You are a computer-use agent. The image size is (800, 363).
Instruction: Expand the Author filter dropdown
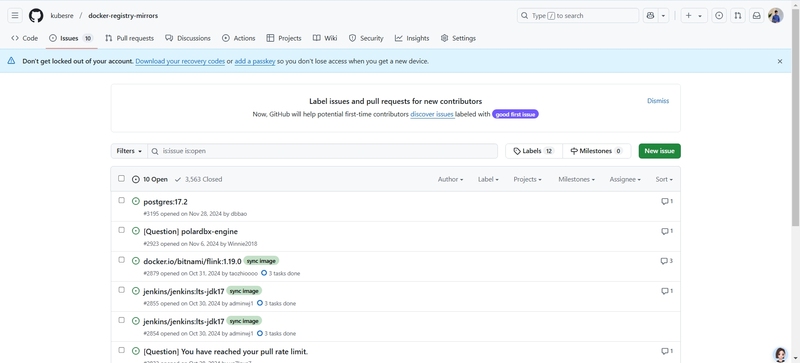[x=451, y=180]
